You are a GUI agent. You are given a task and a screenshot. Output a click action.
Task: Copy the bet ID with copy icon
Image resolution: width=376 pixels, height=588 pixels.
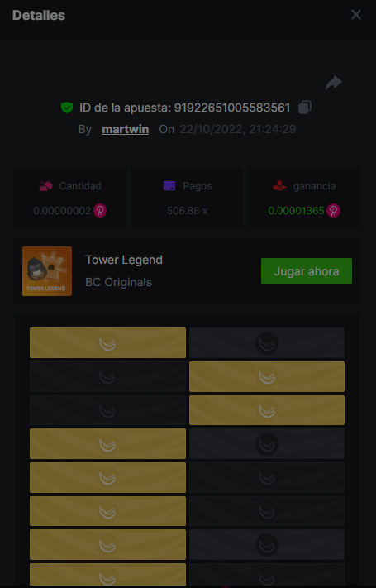point(305,108)
